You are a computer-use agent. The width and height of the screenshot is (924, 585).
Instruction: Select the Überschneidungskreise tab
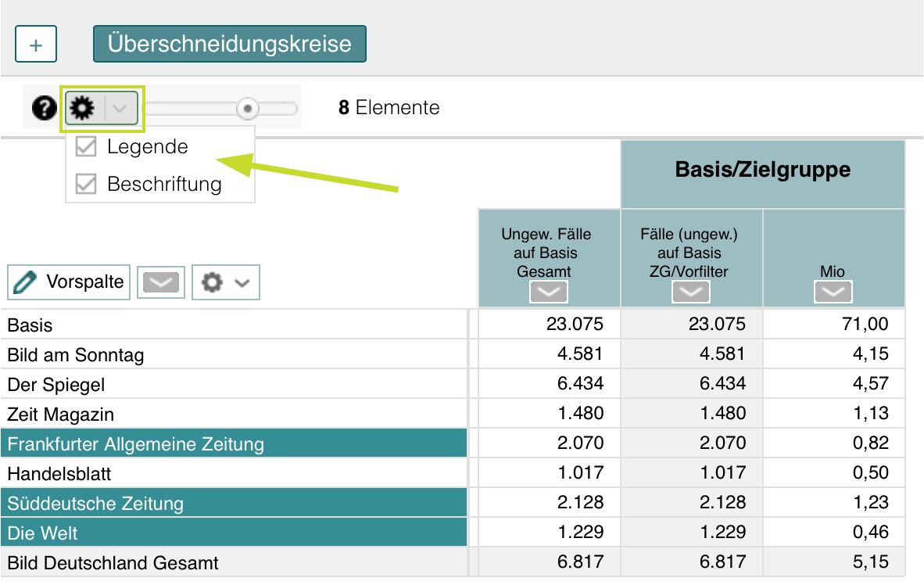click(229, 44)
